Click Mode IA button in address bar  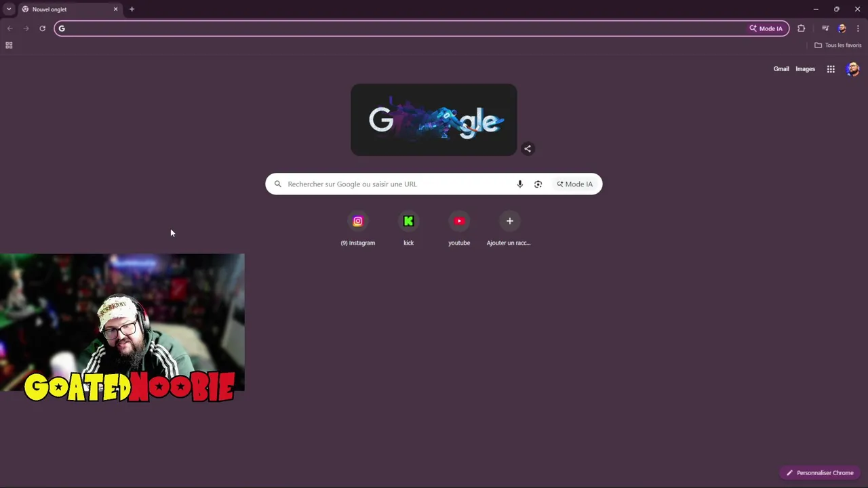tap(766, 28)
